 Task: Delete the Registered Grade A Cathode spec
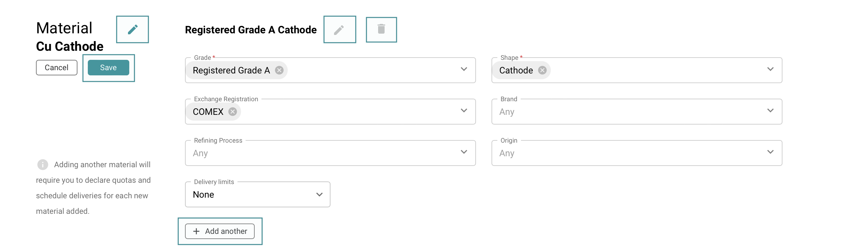point(381,30)
